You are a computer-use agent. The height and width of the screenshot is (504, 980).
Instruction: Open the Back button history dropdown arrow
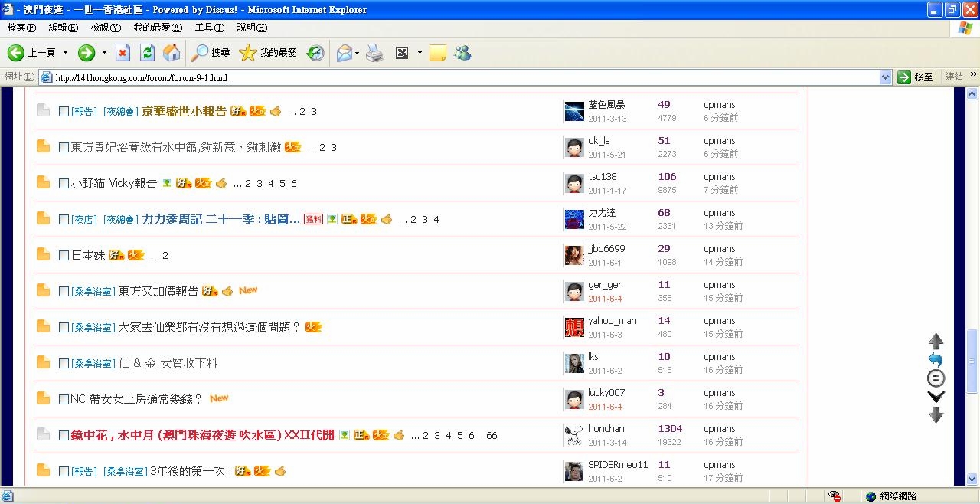click(x=65, y=53)
